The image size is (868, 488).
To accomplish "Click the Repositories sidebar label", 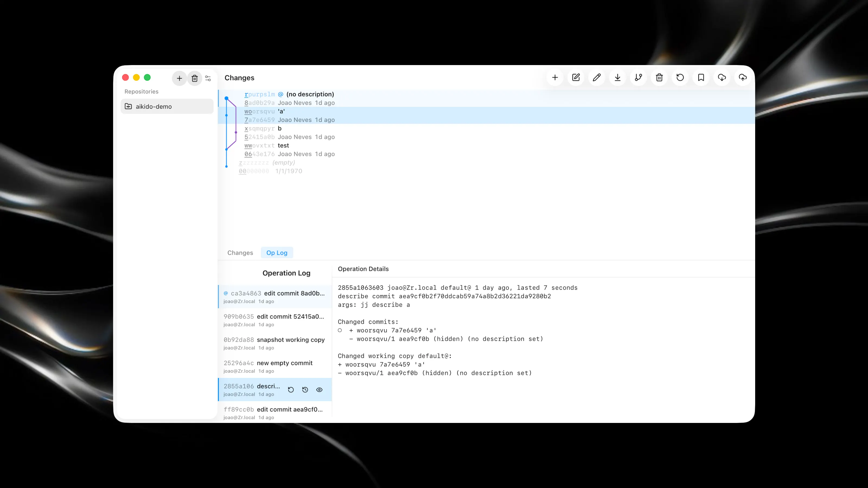I will point(142,92).
